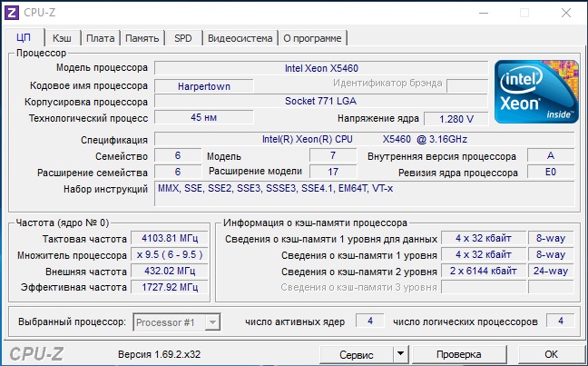Viewport: 588px width, 366px height.
Task: Click the bus speed value 432.02 МГц
Action: pyautogui.click(x=170, y=271)
